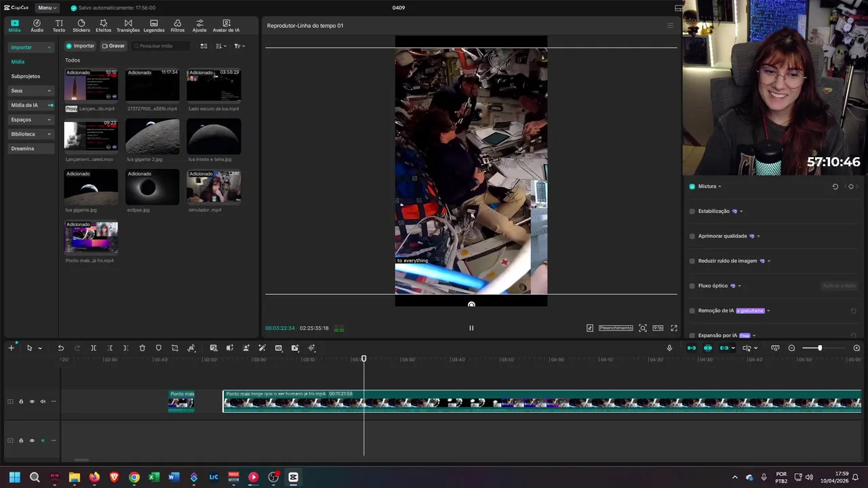
Task: Enable the Fluxo óptico checkbox
Action: pyautogui.click(x=692, y=286)
